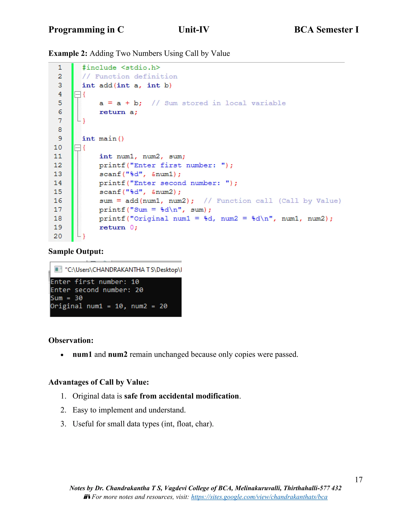Open the sites.google.com chandrakanthats link
The height and width of the screenshot is (532, 411).
(259, 497)
